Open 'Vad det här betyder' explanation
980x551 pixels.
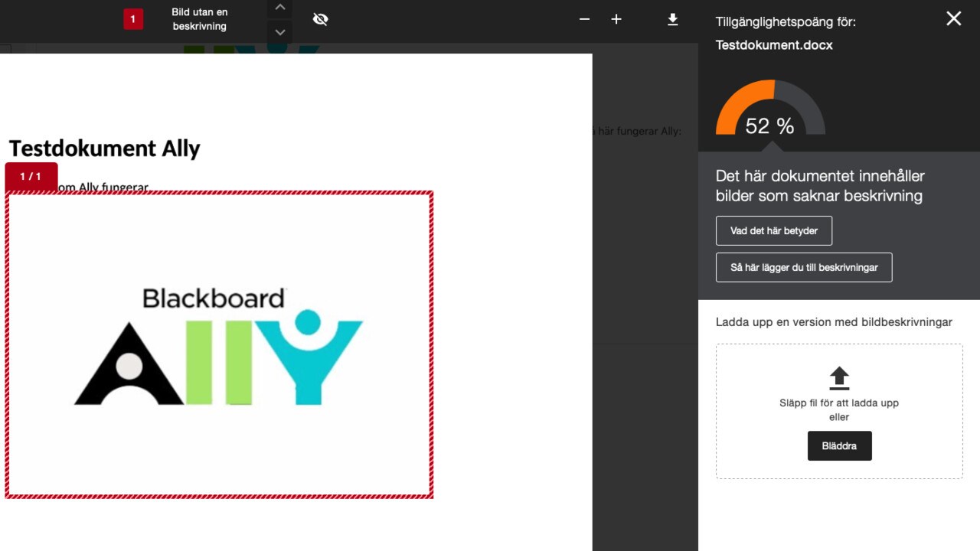(774, 231)
